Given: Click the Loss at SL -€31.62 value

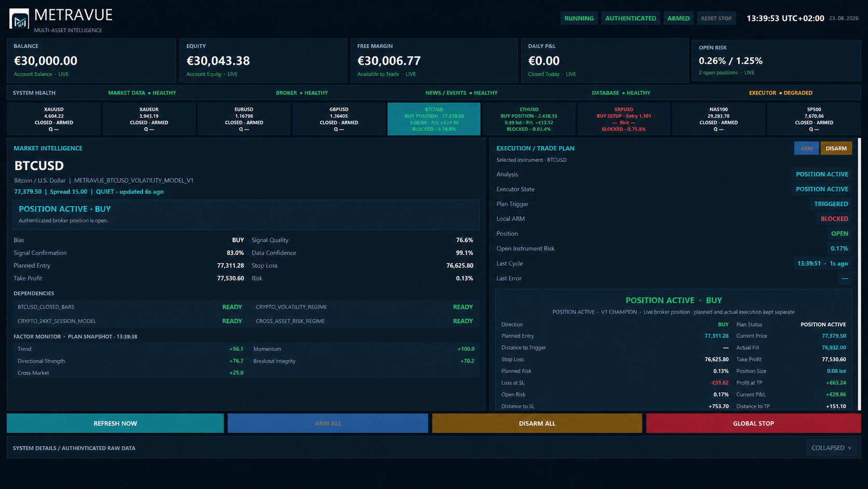Looking at the screenshot, I should pyautogui.click(x=719, y=383).
